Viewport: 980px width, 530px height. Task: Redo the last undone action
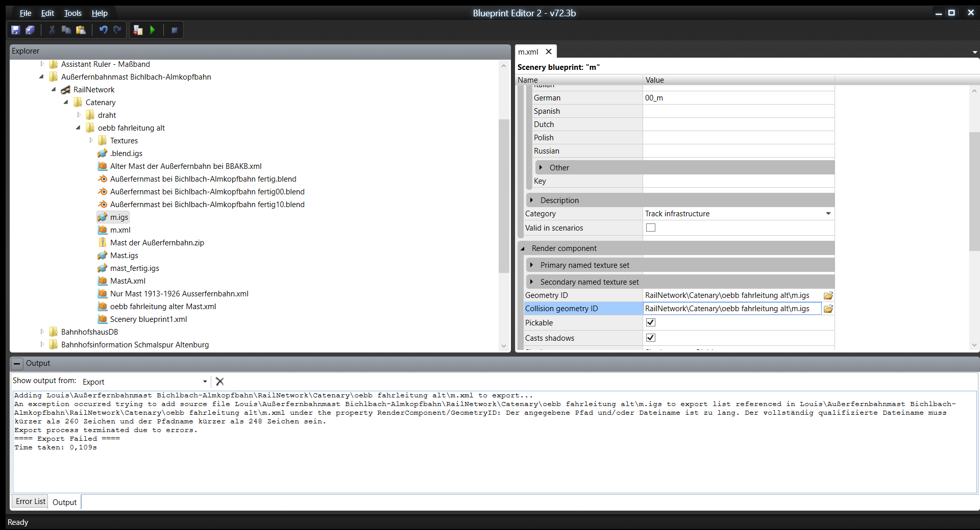(x=117, y=30)
